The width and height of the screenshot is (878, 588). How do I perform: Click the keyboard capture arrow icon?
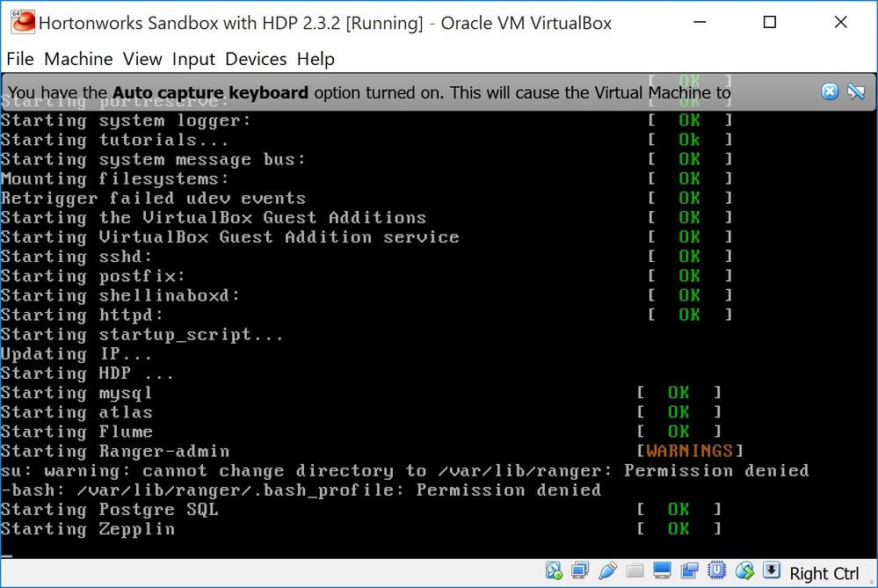(x=771, y=570)
